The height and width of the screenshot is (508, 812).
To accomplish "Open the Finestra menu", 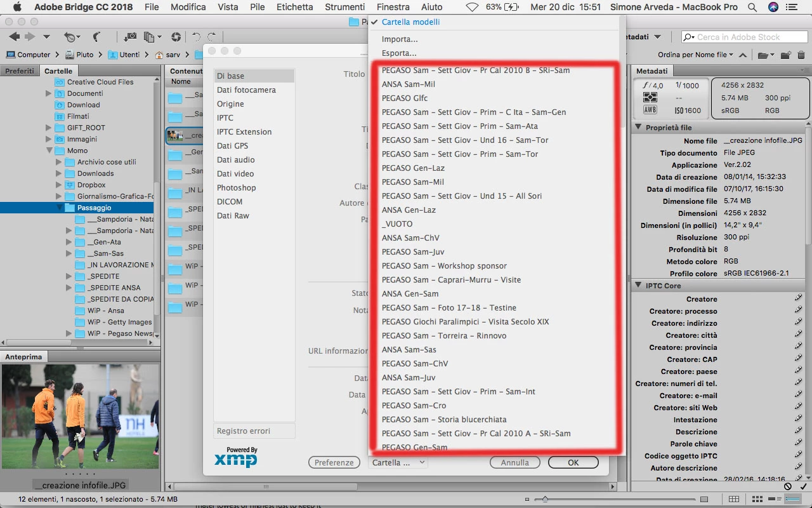I will pos(393,7).
